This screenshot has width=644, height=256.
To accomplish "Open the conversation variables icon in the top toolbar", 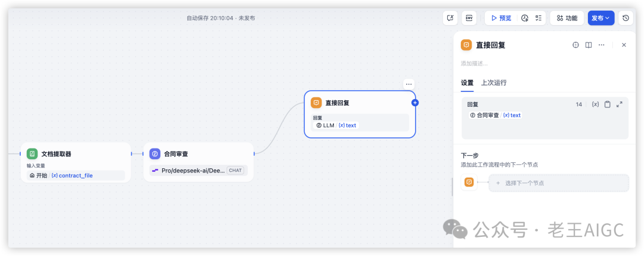I will click(x=450, y=18).
